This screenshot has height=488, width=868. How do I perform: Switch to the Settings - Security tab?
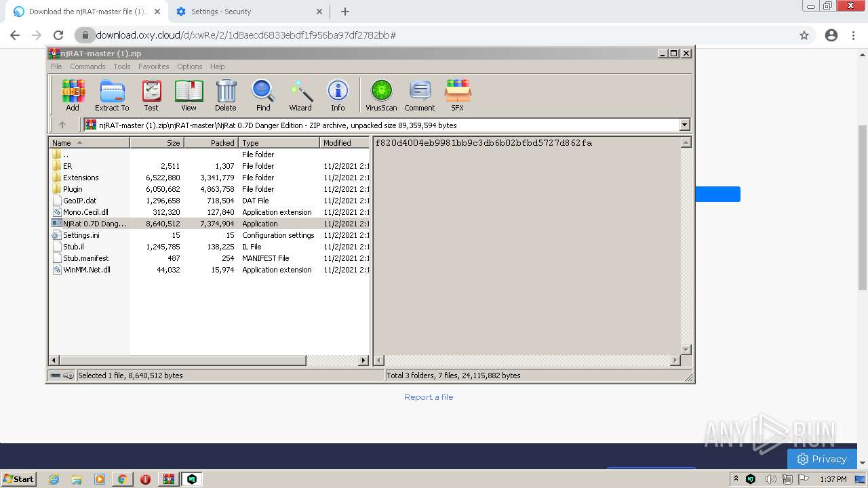click(x=250, y=12)
